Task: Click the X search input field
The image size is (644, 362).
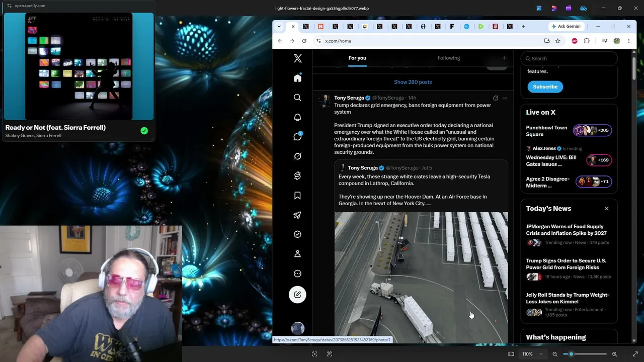Action: click(x=569, y=58)
